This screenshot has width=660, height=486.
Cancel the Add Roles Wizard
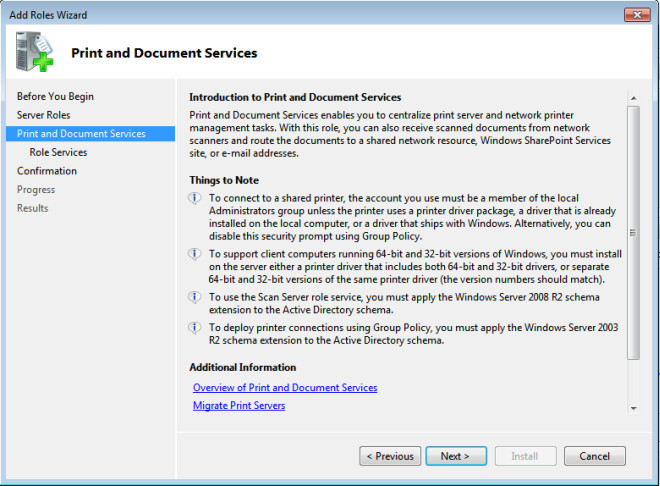595,456
